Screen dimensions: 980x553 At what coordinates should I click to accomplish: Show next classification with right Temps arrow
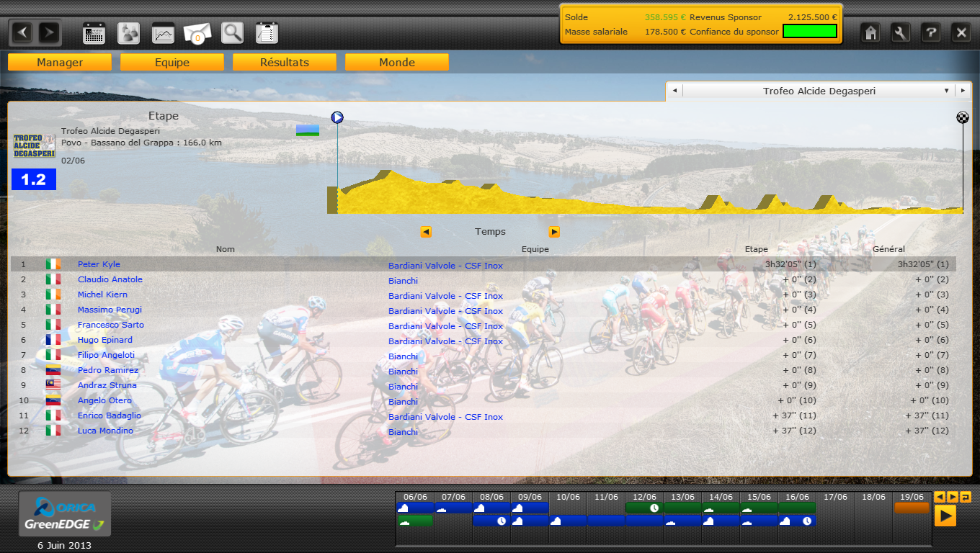[x=554, y=232]
